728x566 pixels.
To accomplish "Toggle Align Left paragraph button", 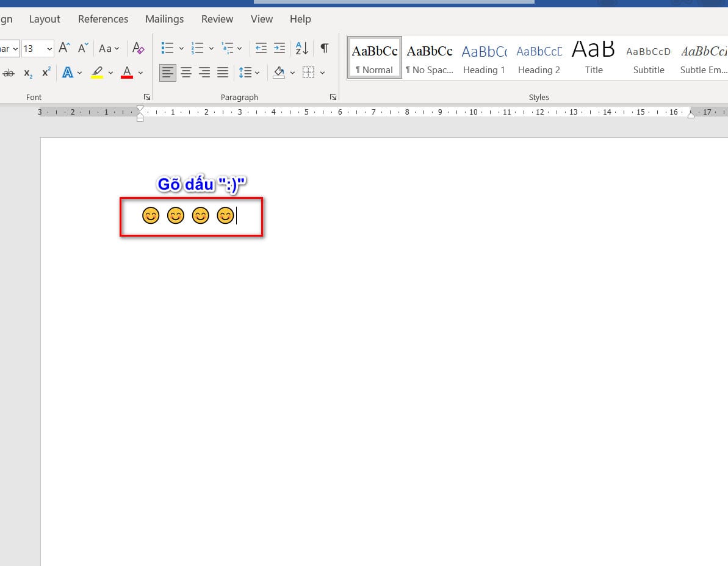I will click(x=168, y=73).
